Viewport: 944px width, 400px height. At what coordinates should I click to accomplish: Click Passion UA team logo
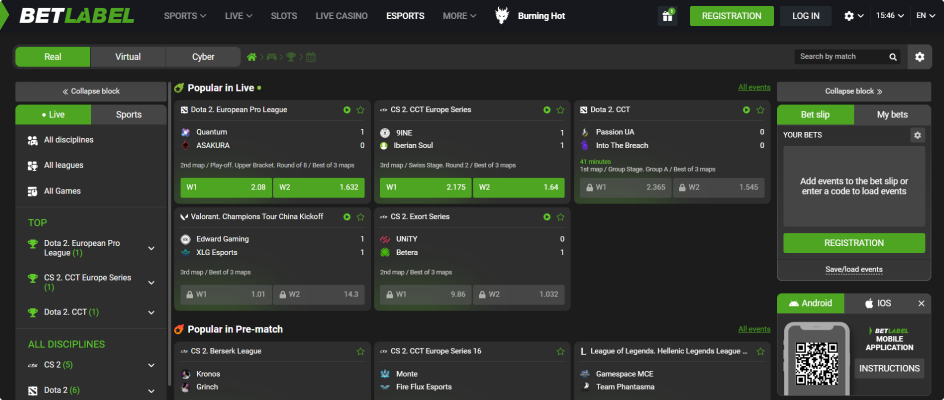585,132
